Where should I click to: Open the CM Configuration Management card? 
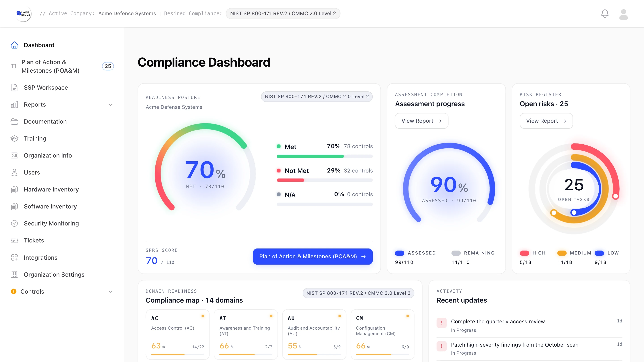(x=382, y=334)
